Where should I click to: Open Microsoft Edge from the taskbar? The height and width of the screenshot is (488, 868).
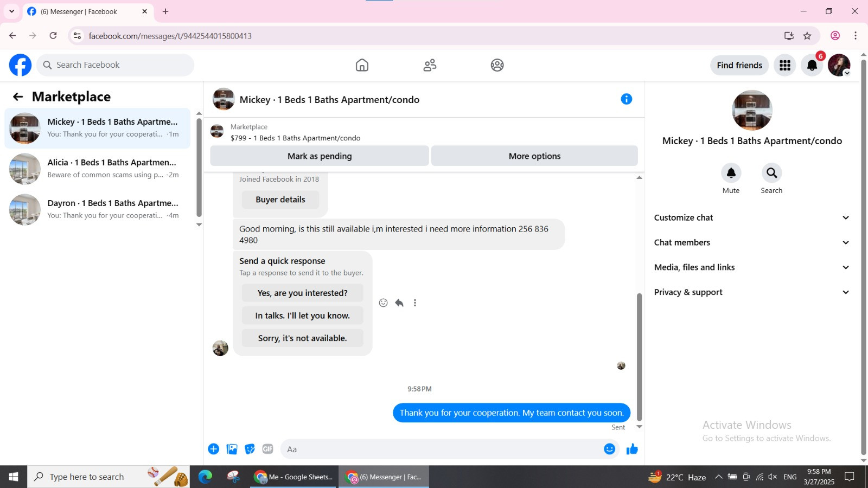point(205,477)
